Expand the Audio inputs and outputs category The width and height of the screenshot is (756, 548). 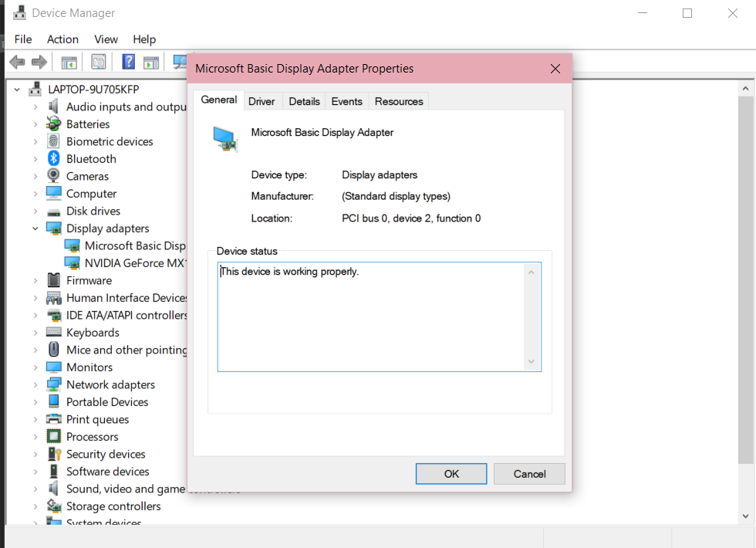pyautogui.click(x=35, y=107)
